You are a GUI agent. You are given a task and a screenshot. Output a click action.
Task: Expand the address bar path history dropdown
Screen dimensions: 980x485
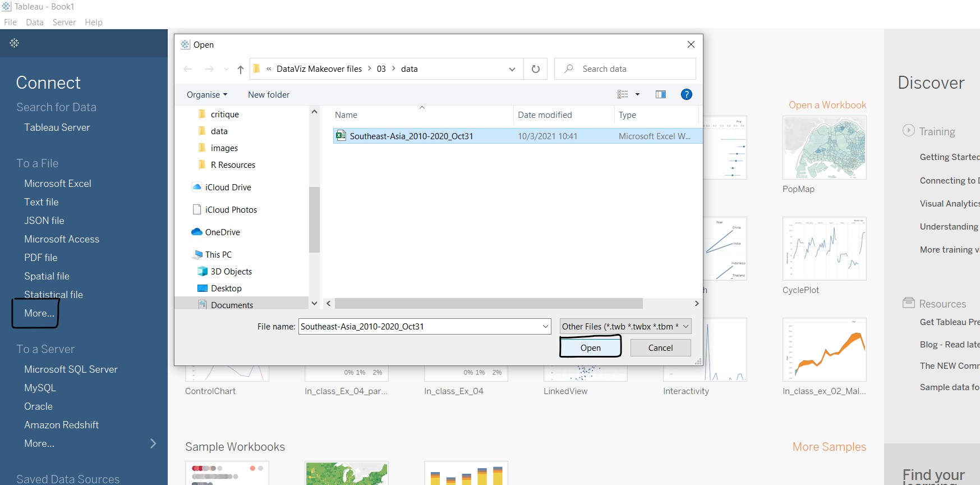pos(512,69)
